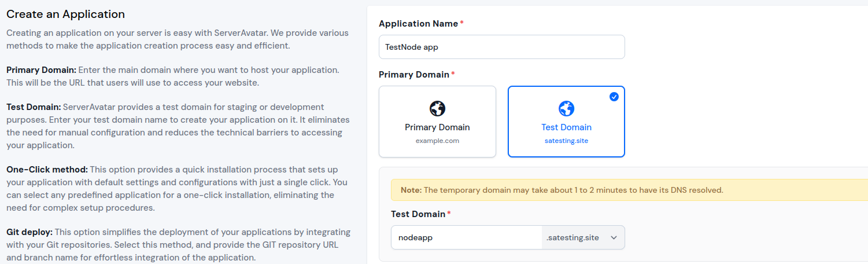The width and height of the screenshot is (868, 264).
Task: Click the bold One-Click method: heading text
Action: pyautogui.click(x=47, y=170)
